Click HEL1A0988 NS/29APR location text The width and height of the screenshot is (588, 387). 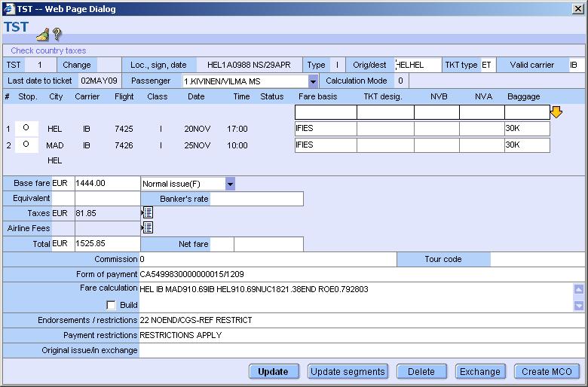pos(249,65)
